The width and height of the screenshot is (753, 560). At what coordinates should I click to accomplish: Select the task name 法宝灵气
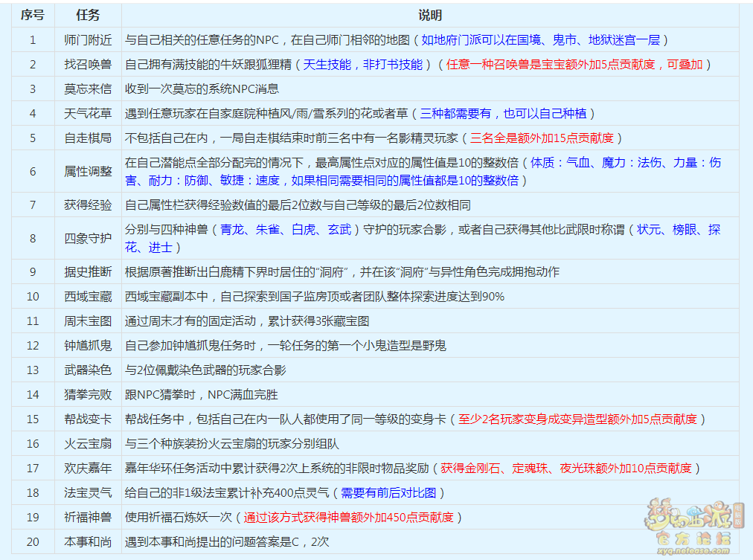[88, 492]
